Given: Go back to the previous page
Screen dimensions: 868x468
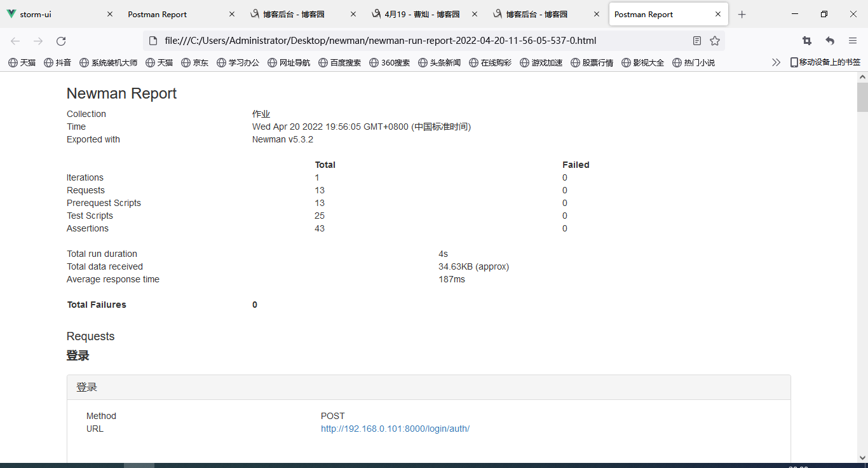Looking at the screenshot, I should [15, 41].
